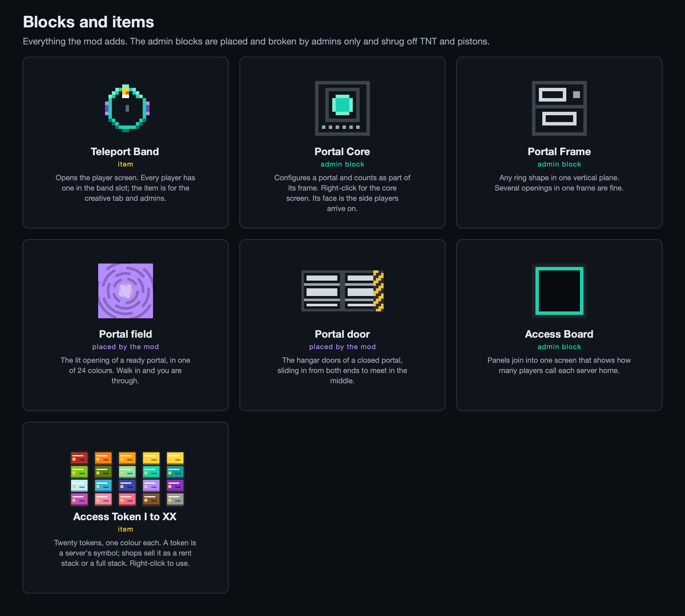Click the 'Portal field' card title
Image resolution: width=685 pixels, height=616 pixels.
[x=125, y=334]
